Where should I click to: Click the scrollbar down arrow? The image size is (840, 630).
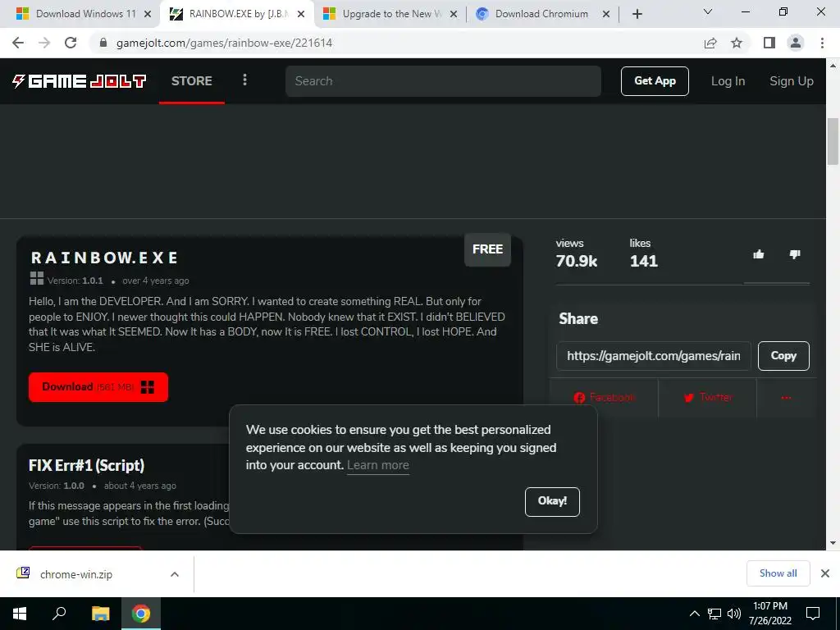tap(833, 543)
